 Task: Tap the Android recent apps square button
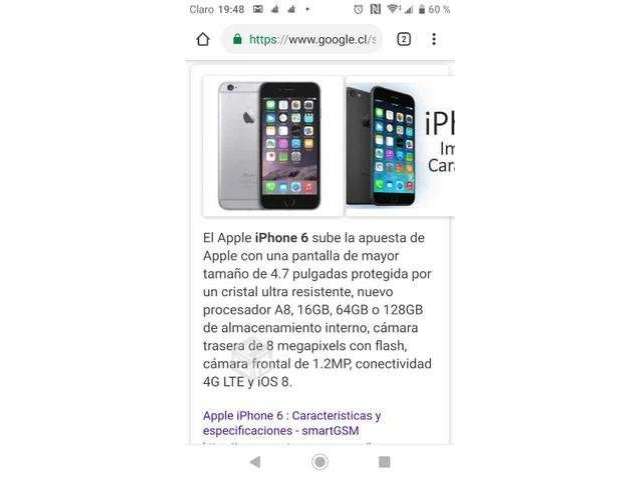click(384, 462)
